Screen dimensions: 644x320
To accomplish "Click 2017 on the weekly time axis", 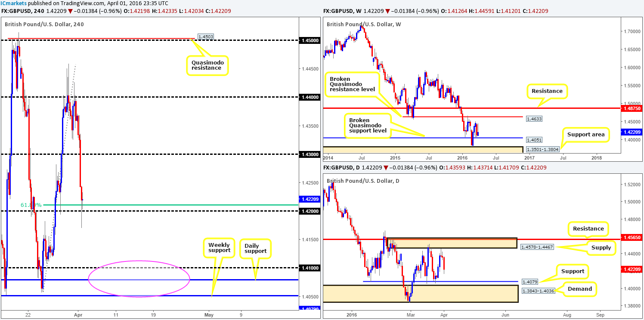I will (x=529, y=157).
